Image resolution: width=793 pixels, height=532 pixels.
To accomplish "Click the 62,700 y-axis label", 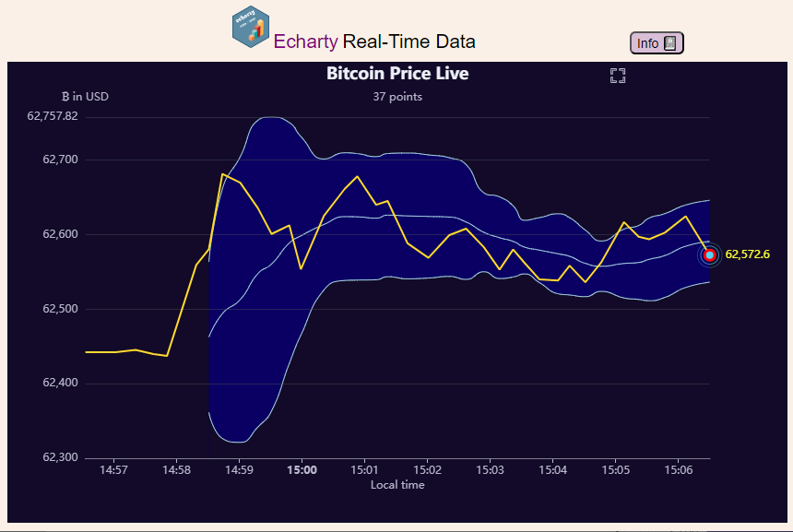I will point(60,160).
